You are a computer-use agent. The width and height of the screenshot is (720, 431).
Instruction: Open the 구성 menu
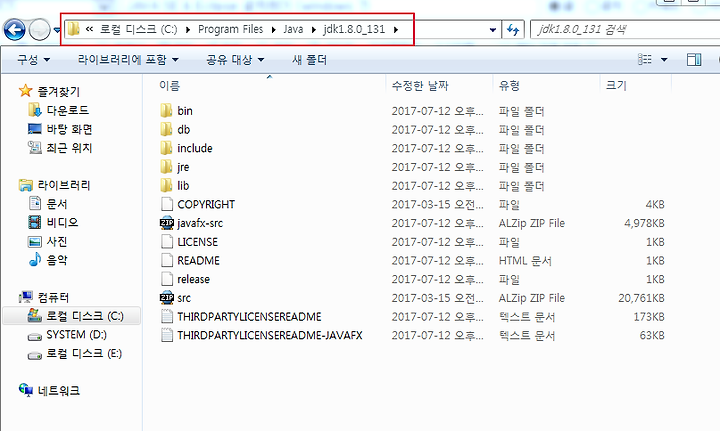(x=33, y=60)
